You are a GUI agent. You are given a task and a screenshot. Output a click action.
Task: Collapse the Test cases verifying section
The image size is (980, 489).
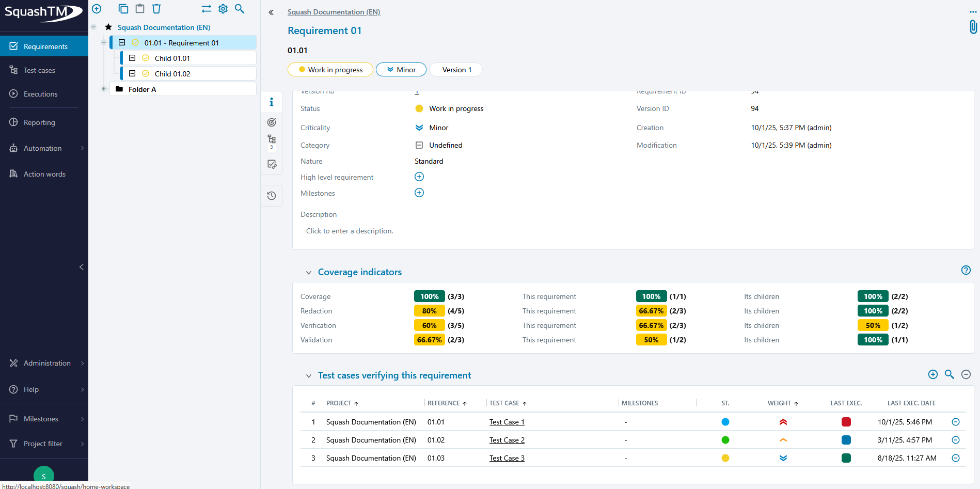pyautogui.click(x=309, y=376)
